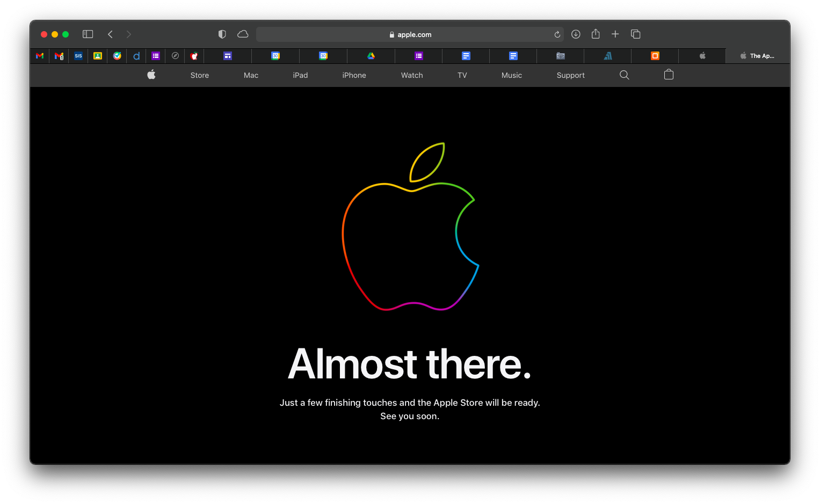
Task: Click the 'Almost there.' headline
Action: coord(410,364)
